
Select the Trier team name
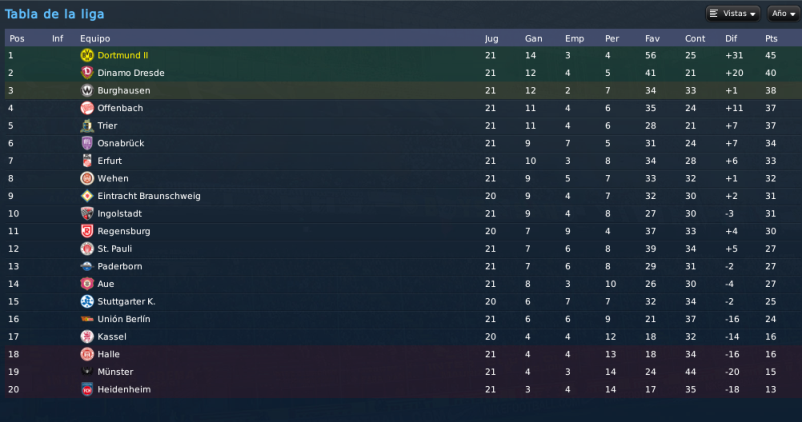point(107,126)
